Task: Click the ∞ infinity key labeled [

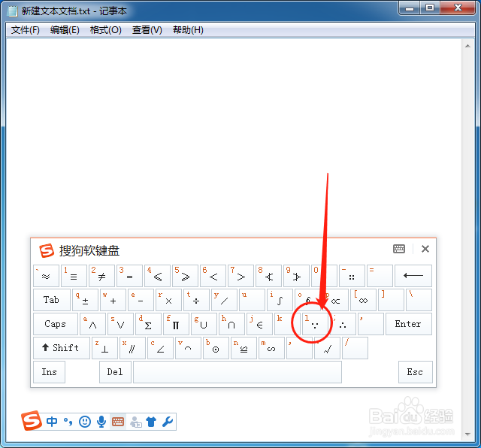Action: tap(363, 300)
